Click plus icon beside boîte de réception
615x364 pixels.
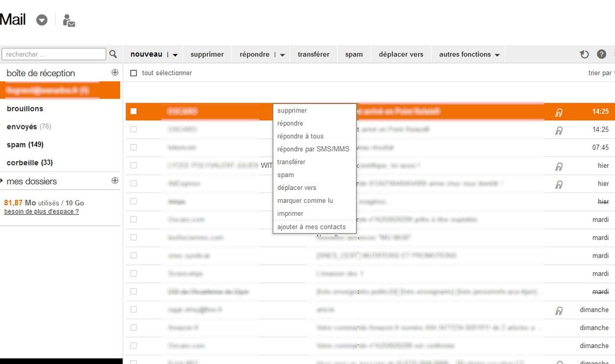pyautogui.click(x=115, y=72)
